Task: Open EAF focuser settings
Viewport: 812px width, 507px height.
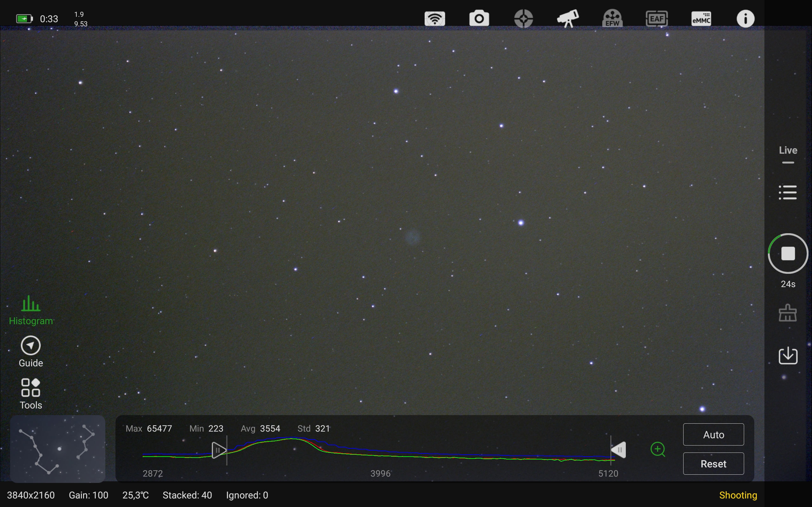Action: [657, 18]
